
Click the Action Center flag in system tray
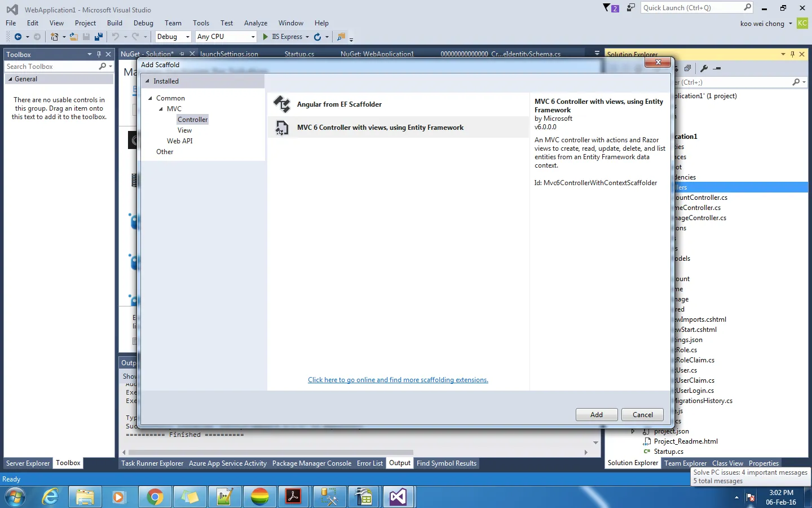coord(751,497)
